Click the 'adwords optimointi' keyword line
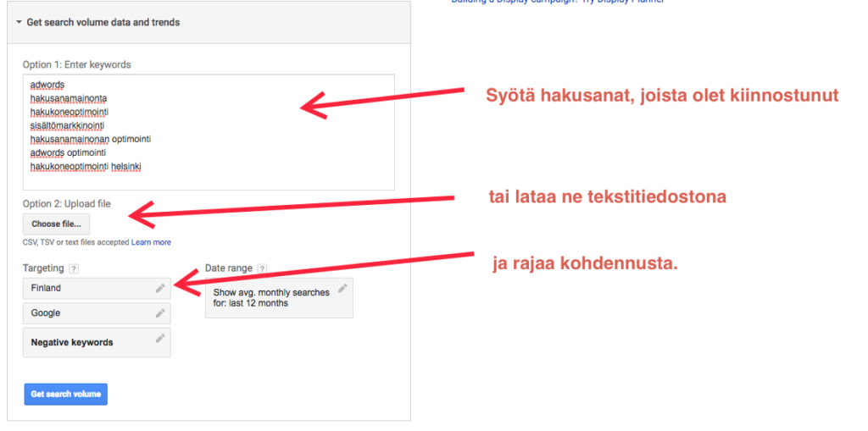Image resolution: width=868 pixels, height=431 pixels. (x=68, y=152)
